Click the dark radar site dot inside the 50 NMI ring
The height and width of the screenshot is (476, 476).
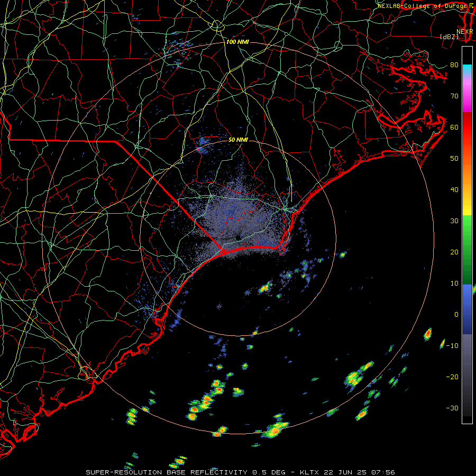coord(237,237)
